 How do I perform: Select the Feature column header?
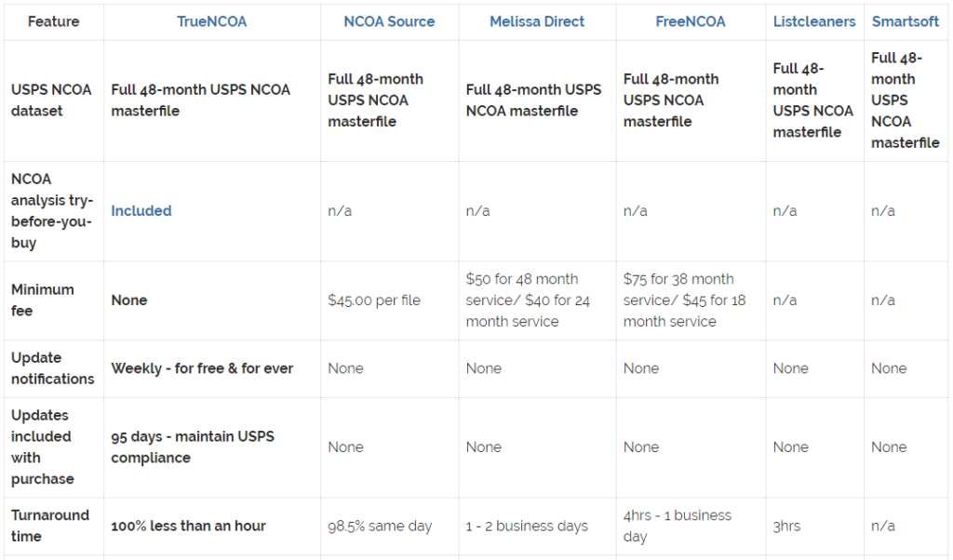(x=53, y=21)
